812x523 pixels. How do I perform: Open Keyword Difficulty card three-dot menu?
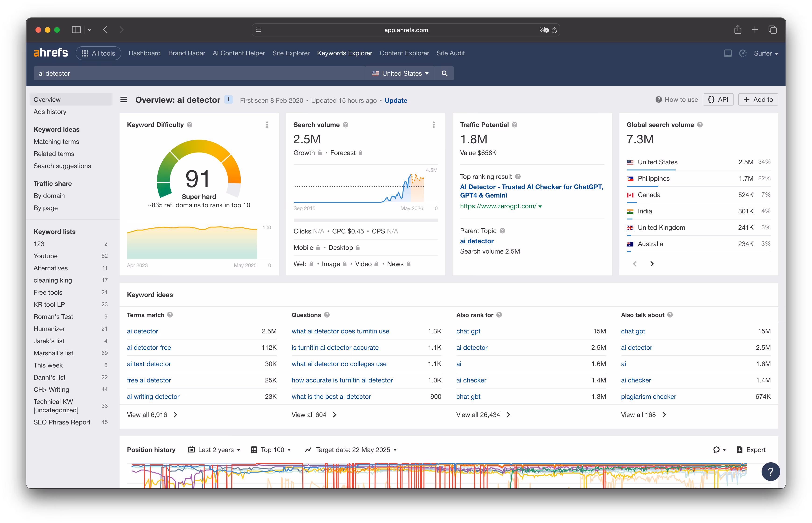pyautogui.click(x=267, y=125)
